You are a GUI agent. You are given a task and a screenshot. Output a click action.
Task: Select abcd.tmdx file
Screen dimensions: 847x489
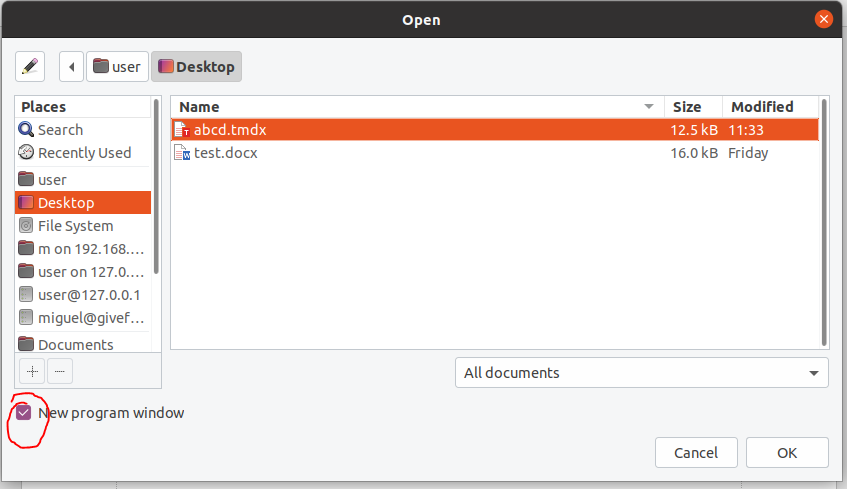click(x=230, y=130)
